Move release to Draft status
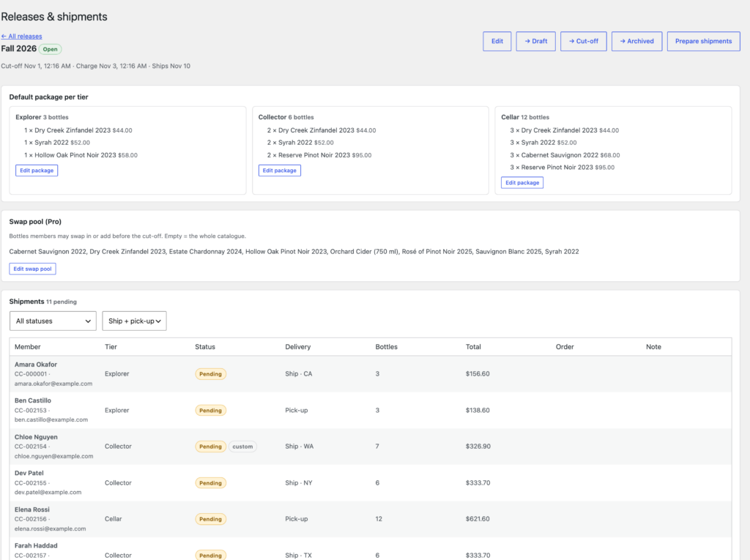The height and width of the screenshot is (560, 750). [x=535, y=41]
